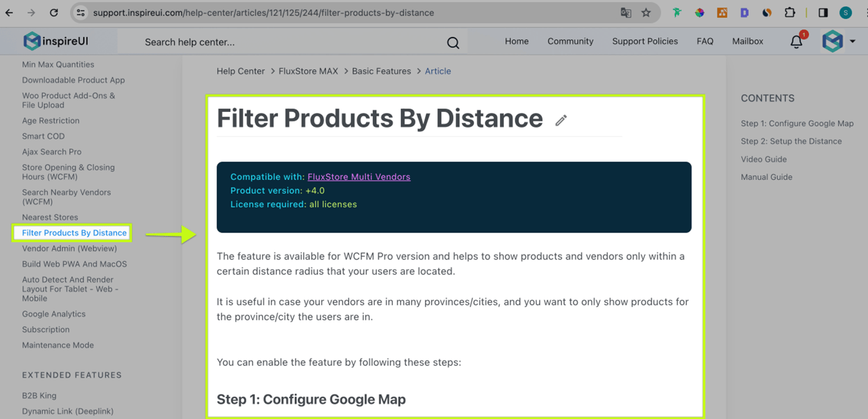The width and height of the screenshot is (868, 419).
Task: Open Vendor Admin (Webview) in sidebar
Action: 69,249
